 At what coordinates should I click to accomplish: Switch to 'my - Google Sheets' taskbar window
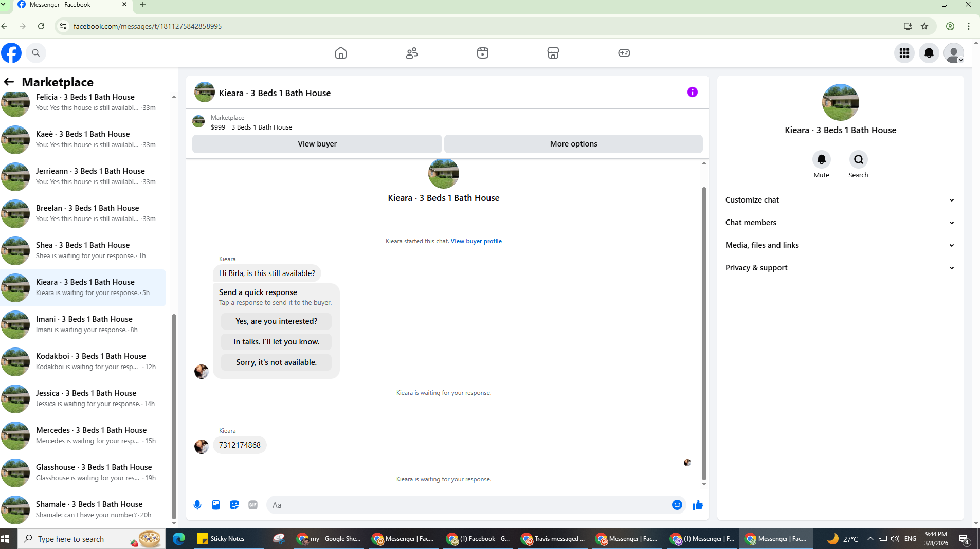point(329,539)
